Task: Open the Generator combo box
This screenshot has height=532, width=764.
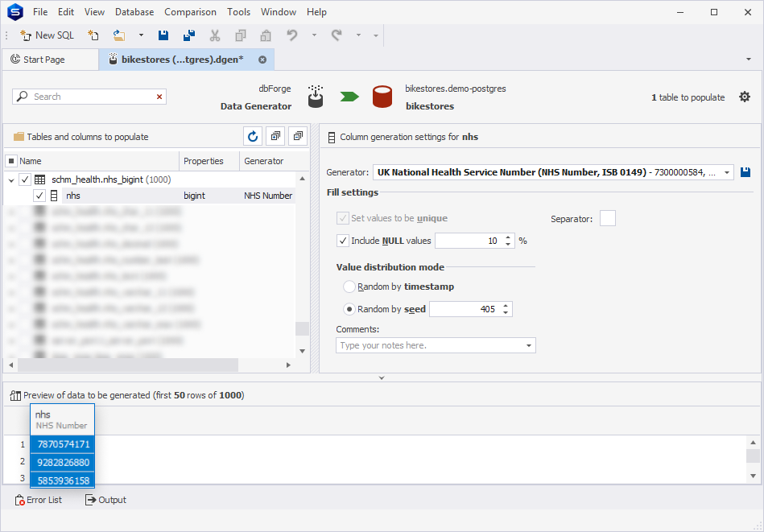Action: pyautogui.click(x=553, y=172)
